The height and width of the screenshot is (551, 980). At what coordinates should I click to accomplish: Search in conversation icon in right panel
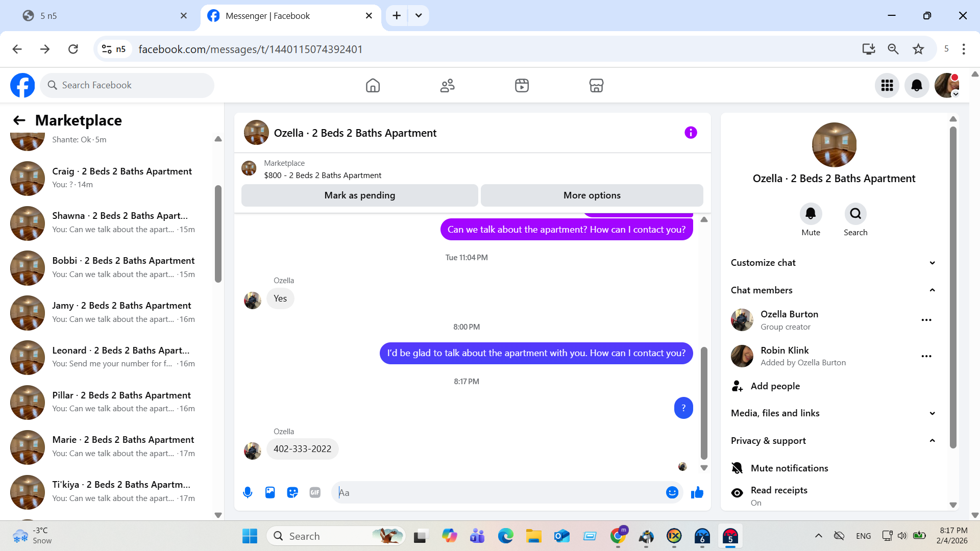pos(855,214)
